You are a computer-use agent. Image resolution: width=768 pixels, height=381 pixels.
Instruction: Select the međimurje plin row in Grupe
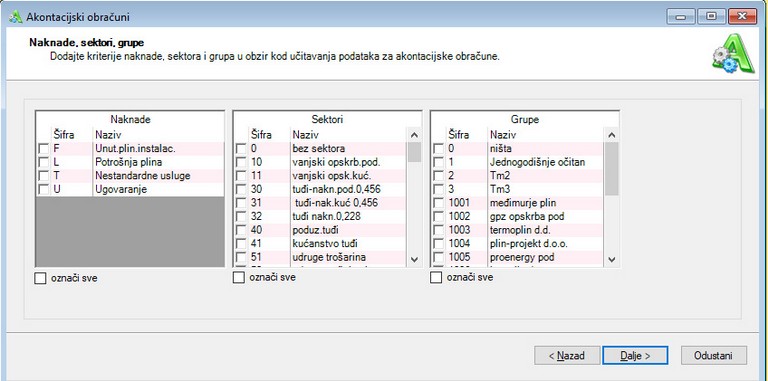click(518, 203)
